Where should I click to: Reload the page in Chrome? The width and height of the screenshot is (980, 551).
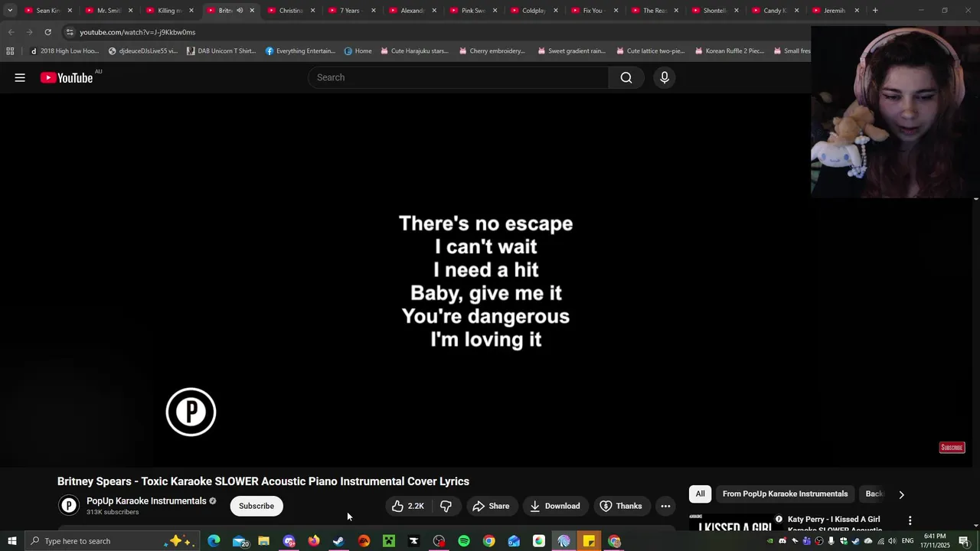pos(47,32)
